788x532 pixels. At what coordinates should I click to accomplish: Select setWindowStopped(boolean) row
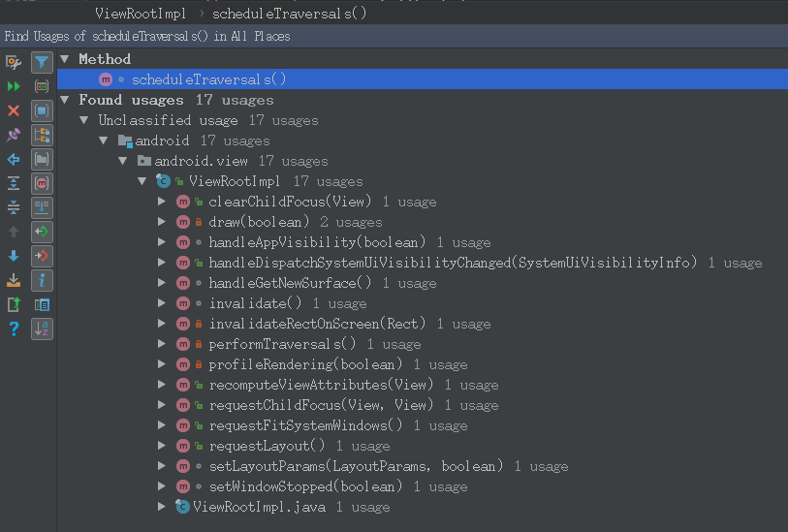click(423, 486)
